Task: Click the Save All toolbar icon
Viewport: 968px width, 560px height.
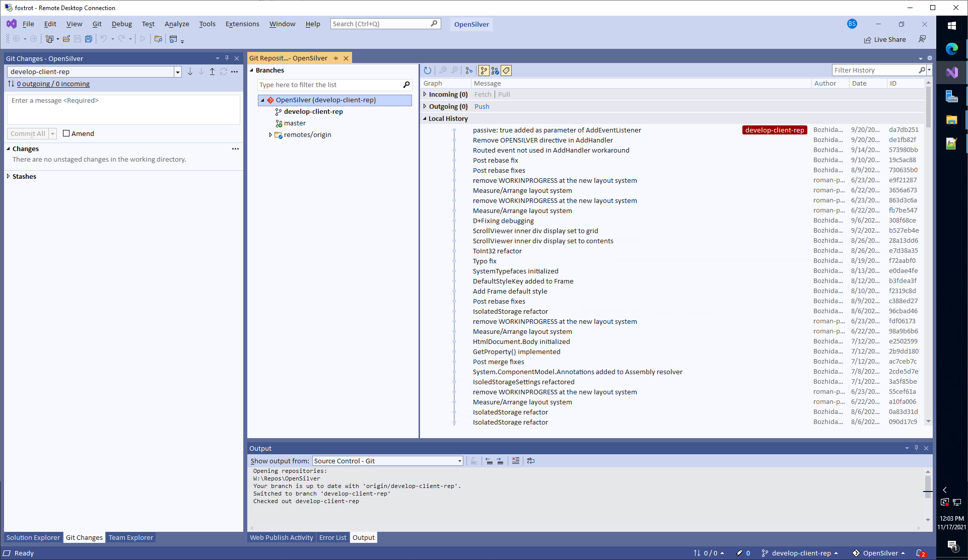Action: 89,39
